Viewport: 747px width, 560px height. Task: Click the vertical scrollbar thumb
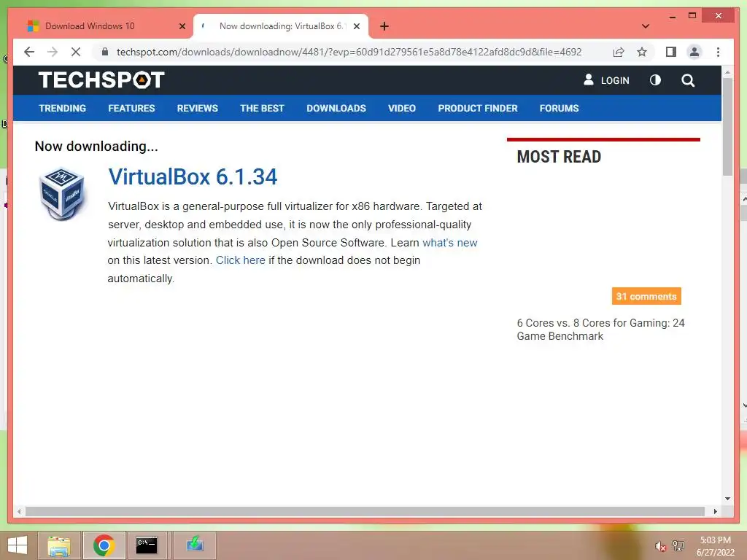pyautogui.click(x=727, y=127)
